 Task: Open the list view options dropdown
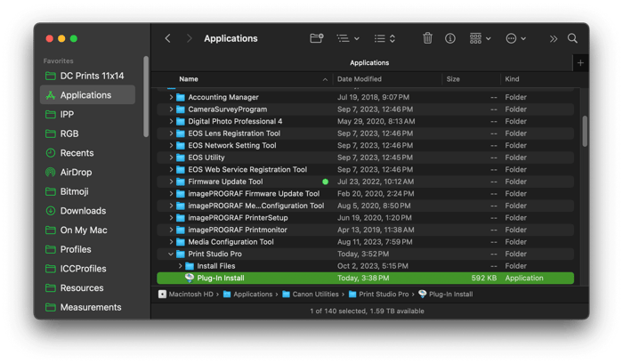[348, 38]
